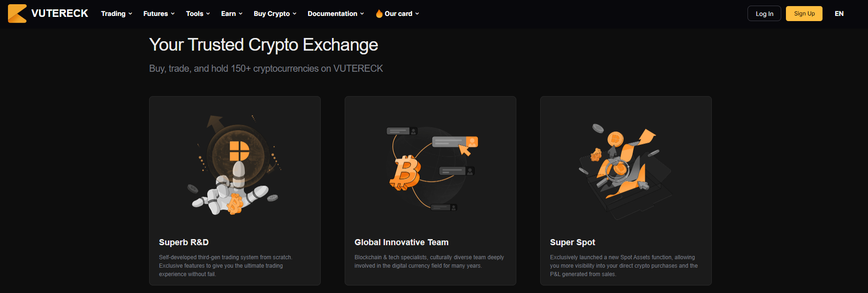Click the yellow Sign Up button
The image size is (868, 293).
pos(804,14)
